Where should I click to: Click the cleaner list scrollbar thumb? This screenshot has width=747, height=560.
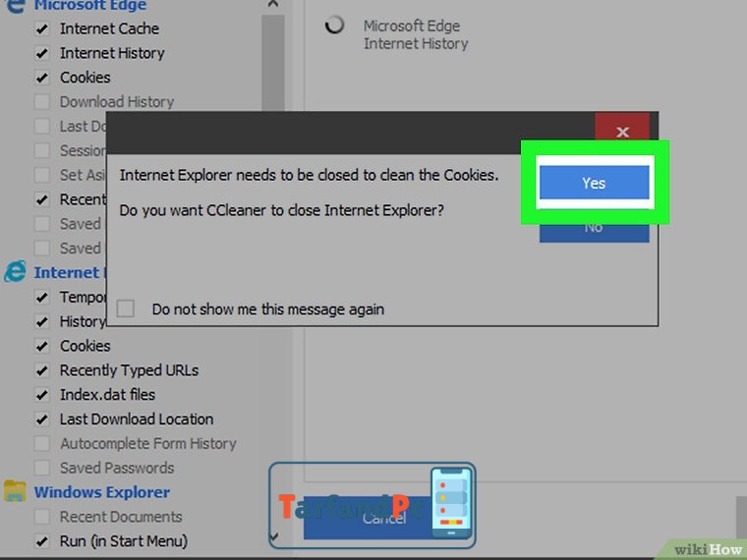273,63
